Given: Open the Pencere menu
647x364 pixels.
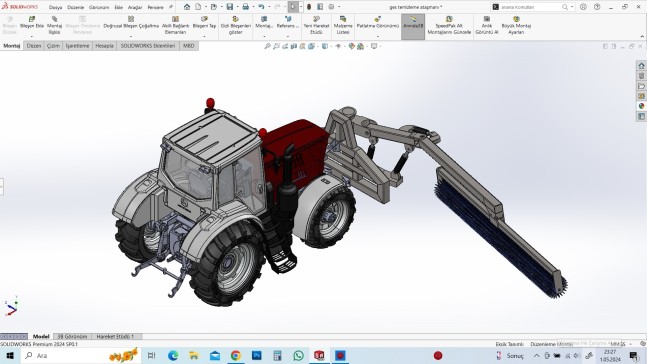Looking at the screenshot, I should tap(156, 7).
